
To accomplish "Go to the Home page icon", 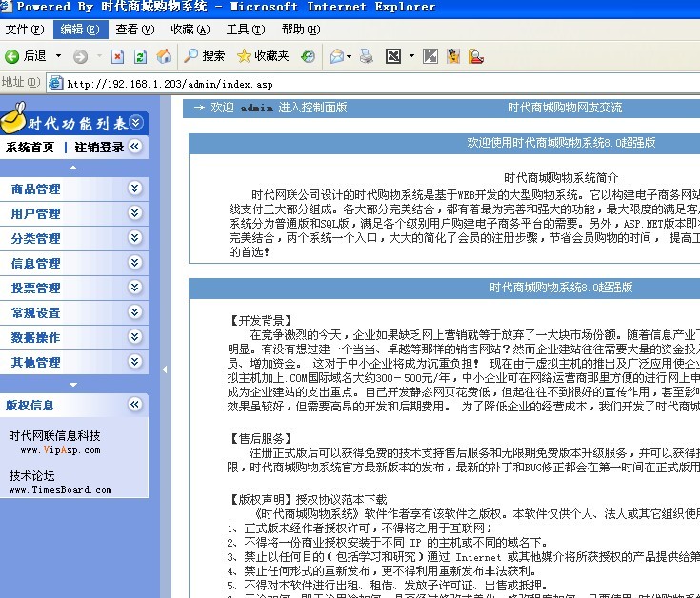I will coord(164,56).
